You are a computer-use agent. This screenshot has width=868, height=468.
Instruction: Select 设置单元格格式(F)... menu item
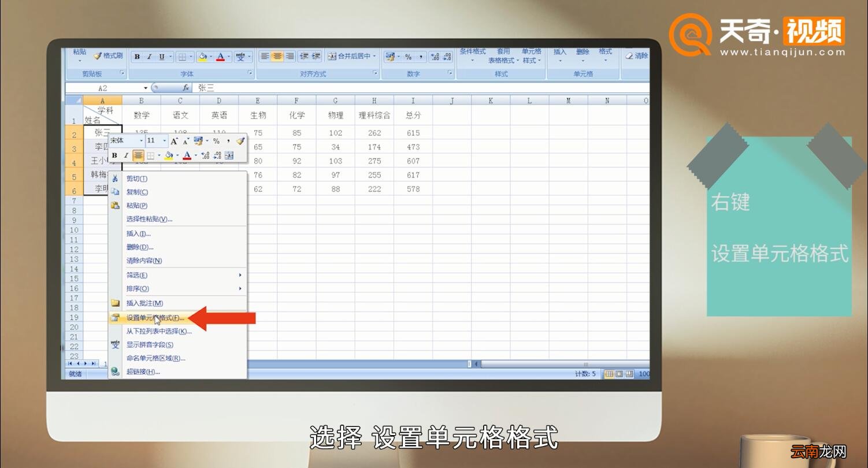(178, 317)
